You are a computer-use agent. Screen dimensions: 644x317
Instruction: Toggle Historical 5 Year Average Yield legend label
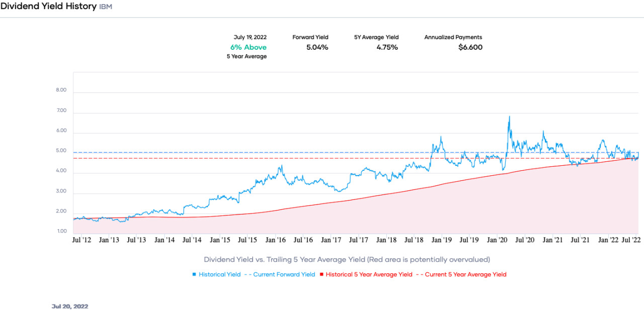[x=369, y=275]
